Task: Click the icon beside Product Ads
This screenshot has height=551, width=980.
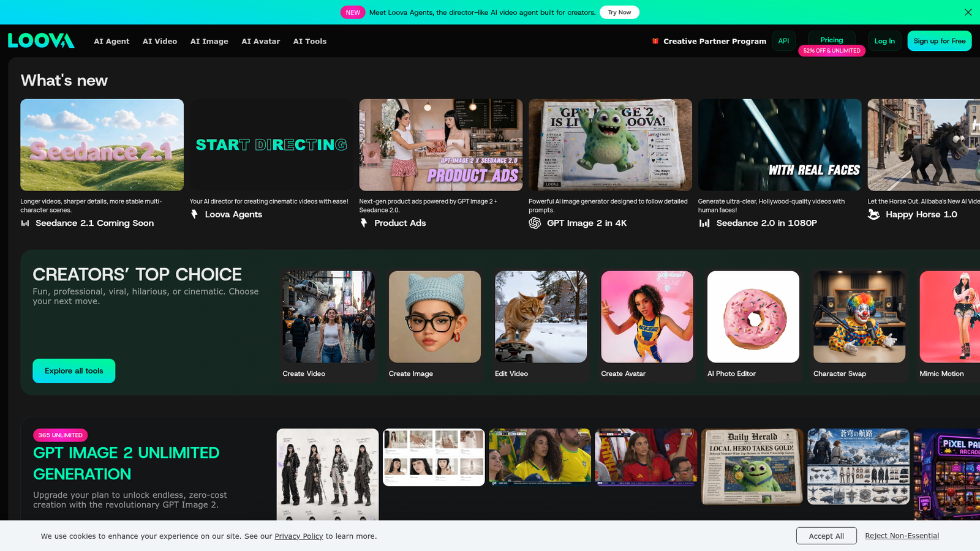Action: coord(364,223)
